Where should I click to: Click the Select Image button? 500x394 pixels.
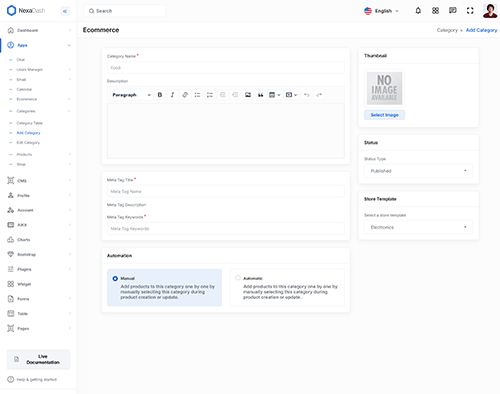point(384,115)
